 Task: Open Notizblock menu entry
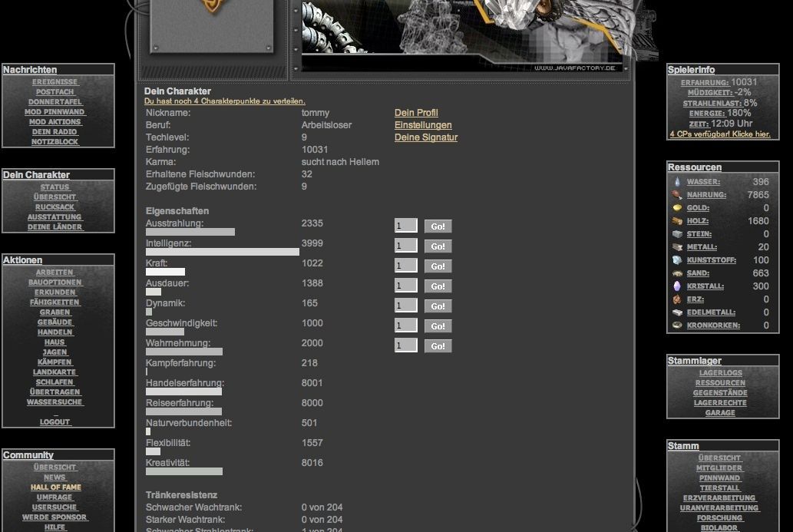pos(55,141)
